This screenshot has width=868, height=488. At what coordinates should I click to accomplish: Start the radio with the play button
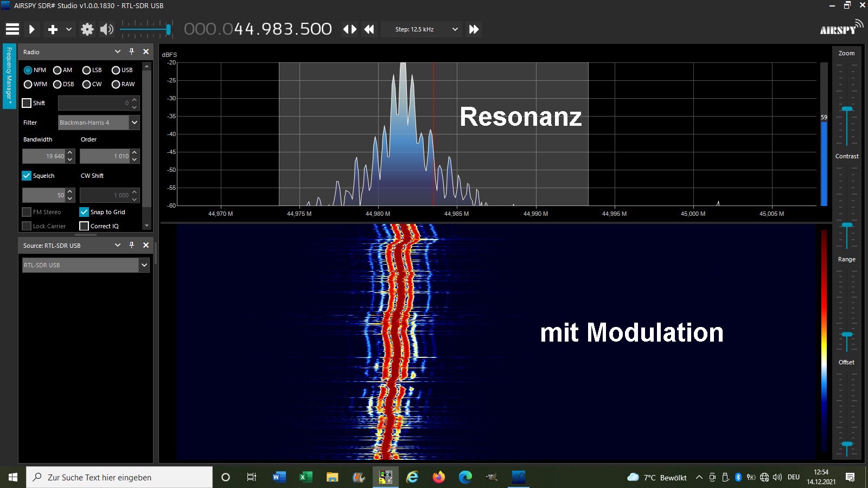pos(31,29)
